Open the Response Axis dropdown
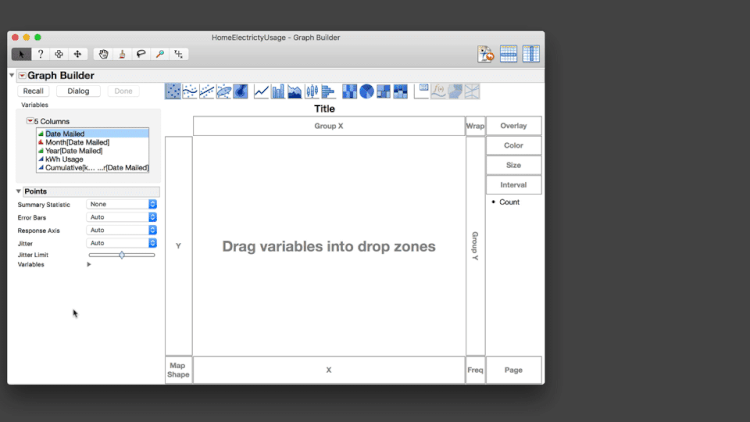750x422 pixels. 121,230
